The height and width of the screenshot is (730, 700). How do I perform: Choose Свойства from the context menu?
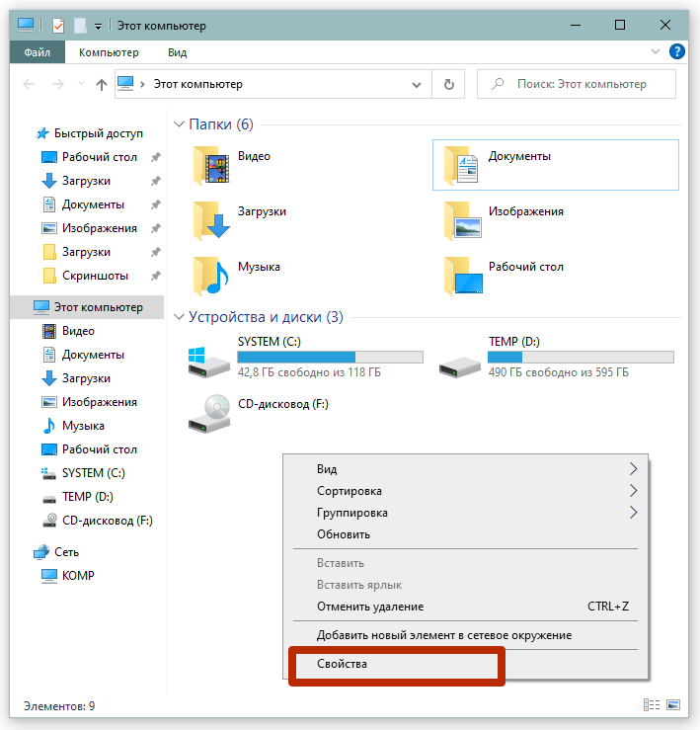[342, 664]
